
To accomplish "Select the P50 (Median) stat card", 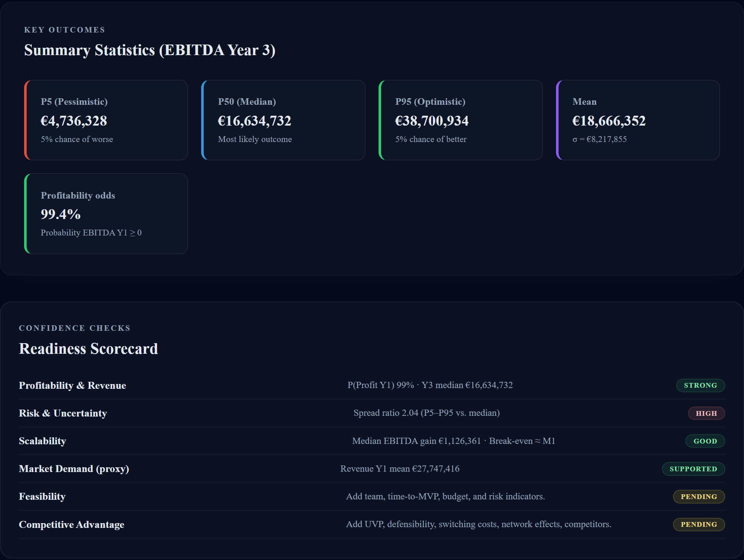I will 283,120.
